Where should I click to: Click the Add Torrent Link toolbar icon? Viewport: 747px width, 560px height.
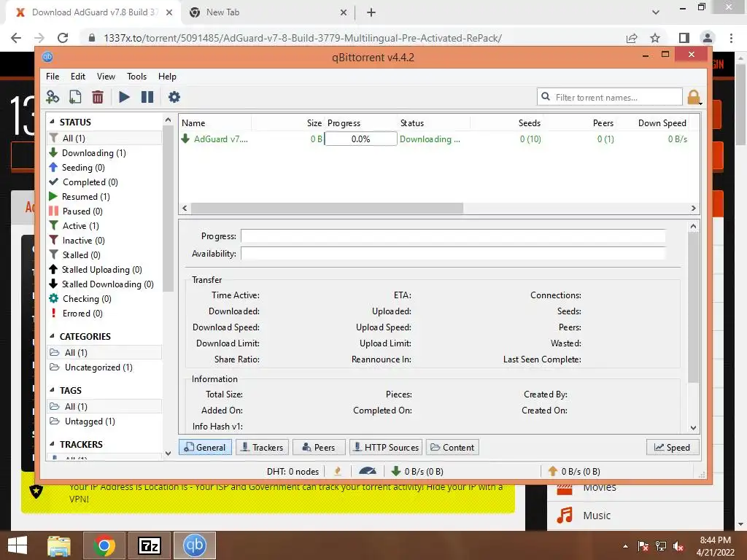53,97
